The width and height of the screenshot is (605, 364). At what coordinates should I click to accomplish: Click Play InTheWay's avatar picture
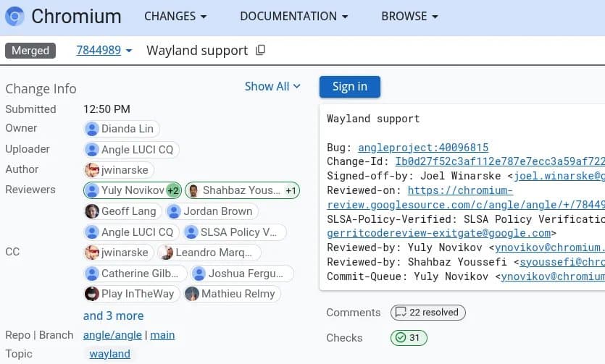point(92,294)
